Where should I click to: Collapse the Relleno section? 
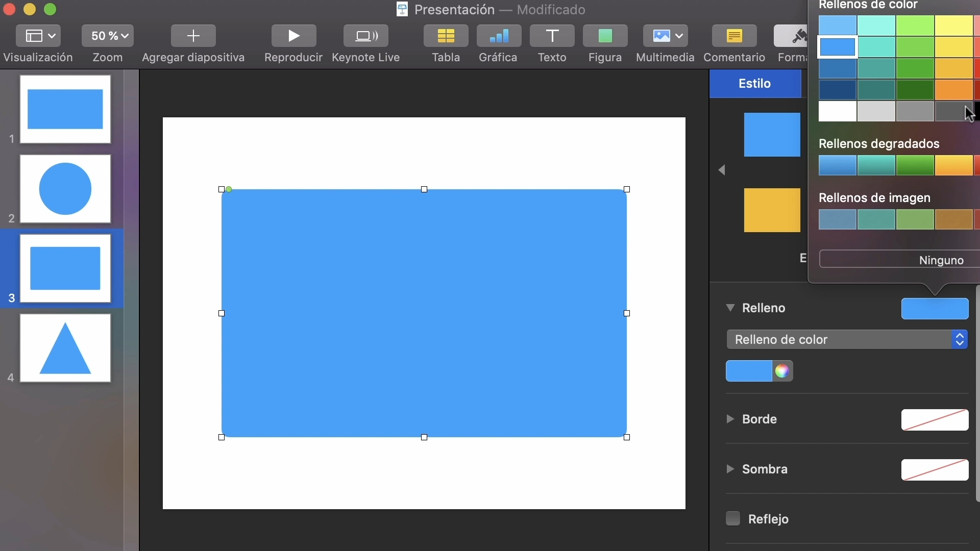click(730, 308)
